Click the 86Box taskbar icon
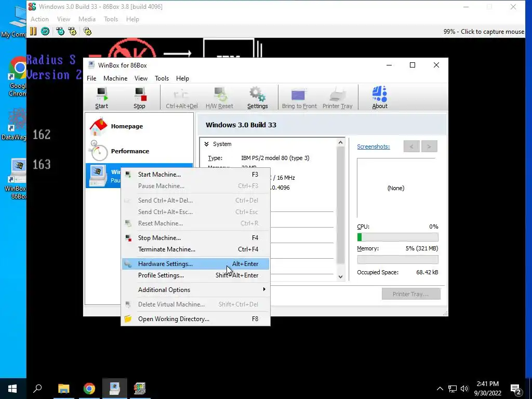 click(x=139, y=389)
